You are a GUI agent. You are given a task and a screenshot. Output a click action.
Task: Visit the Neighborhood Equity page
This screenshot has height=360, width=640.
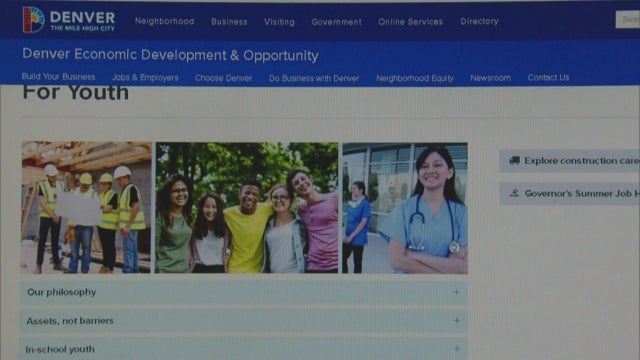point(415,78)
